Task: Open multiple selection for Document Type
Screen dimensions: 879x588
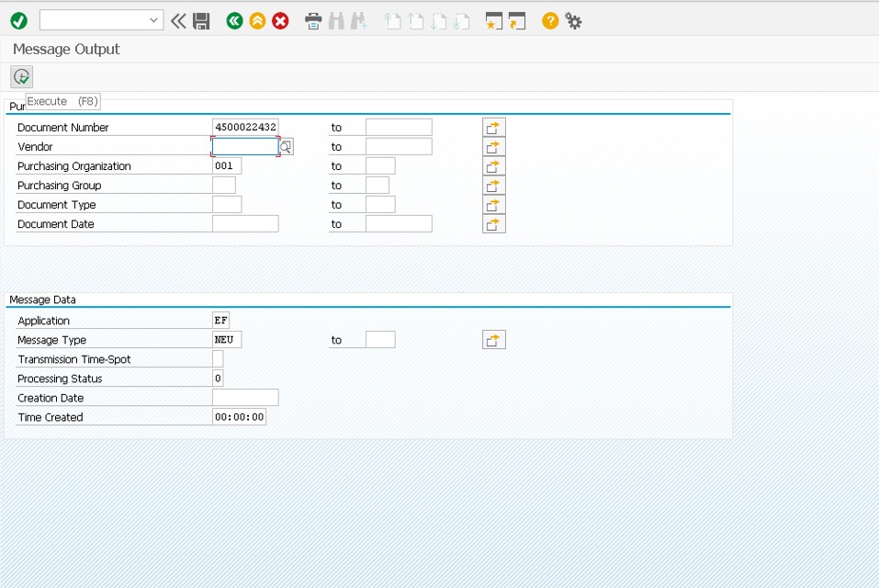Action: pyautogui.click(x=494, y=205)
